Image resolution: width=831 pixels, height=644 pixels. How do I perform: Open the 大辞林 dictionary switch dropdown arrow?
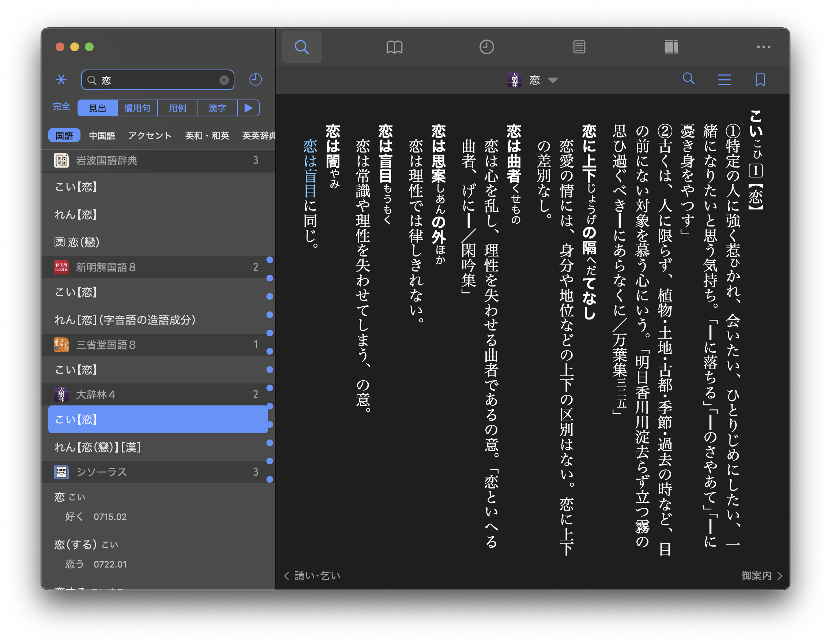tap(553, 80)
